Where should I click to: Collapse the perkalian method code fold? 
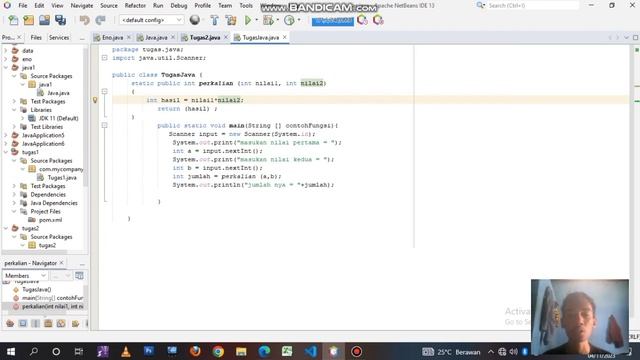(x=104, y=91)
